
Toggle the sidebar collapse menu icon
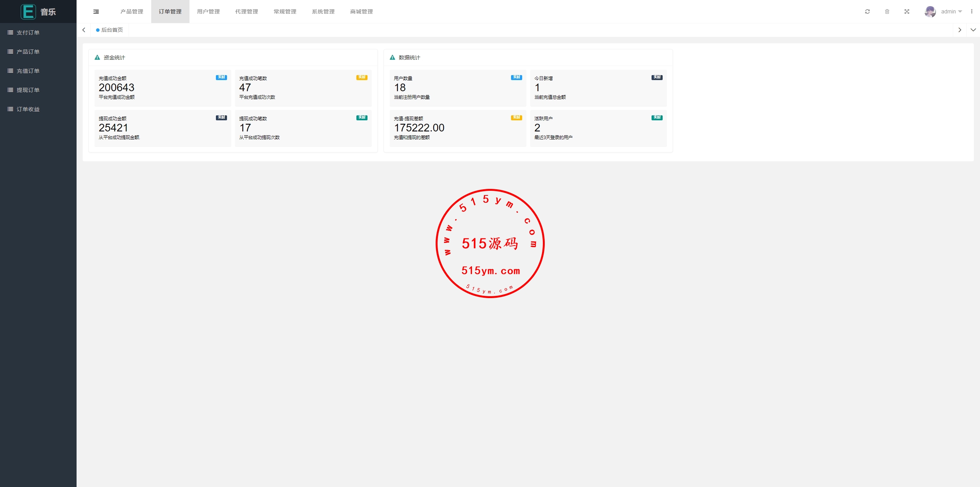[x=96, y=11]
